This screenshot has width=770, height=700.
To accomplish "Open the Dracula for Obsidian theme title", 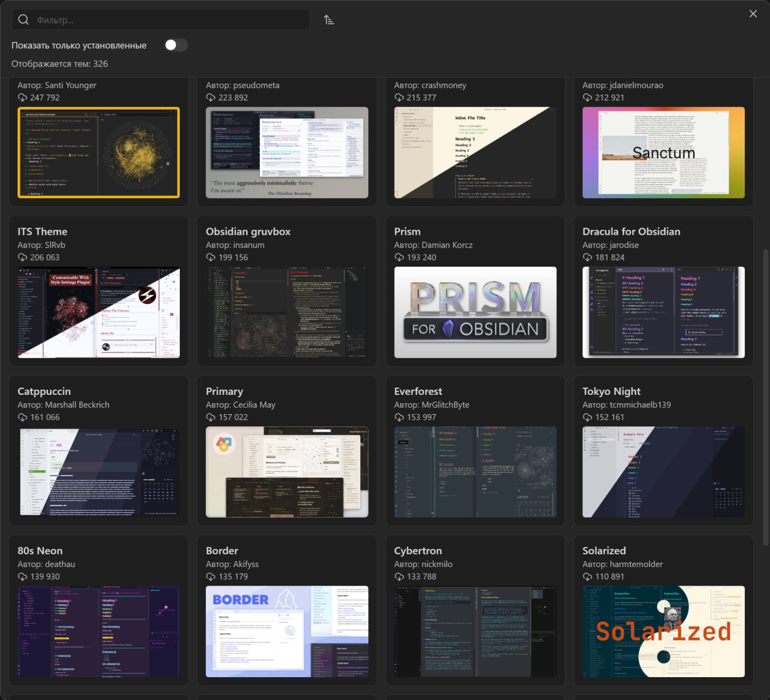I will [631, 232].
